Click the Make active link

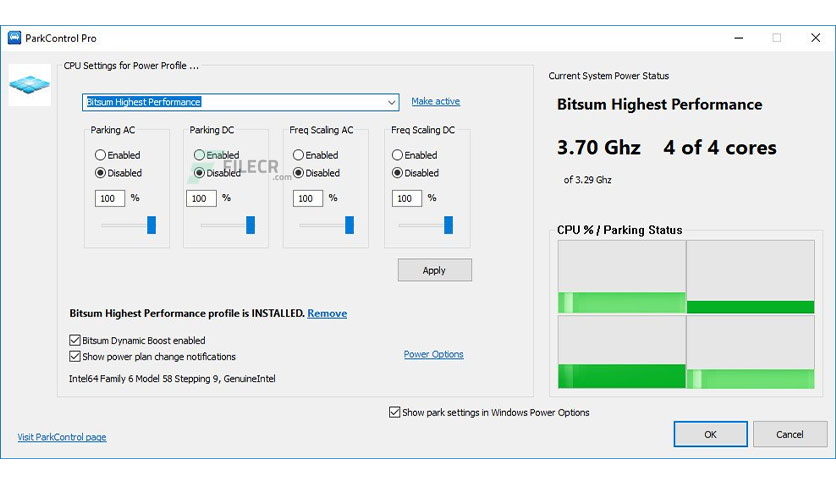[x=435, y=101]
